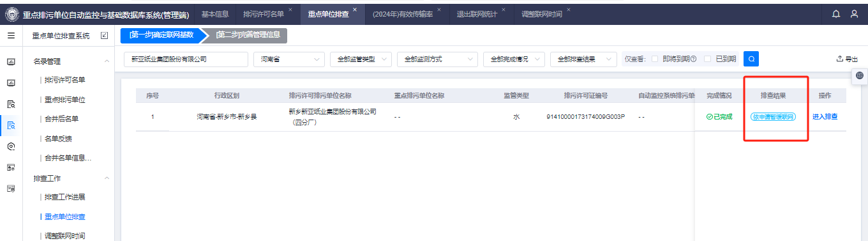Viewport: 868px width, 241px height.
Task: Open the 河南省 province dropdown
Action: 289,59
